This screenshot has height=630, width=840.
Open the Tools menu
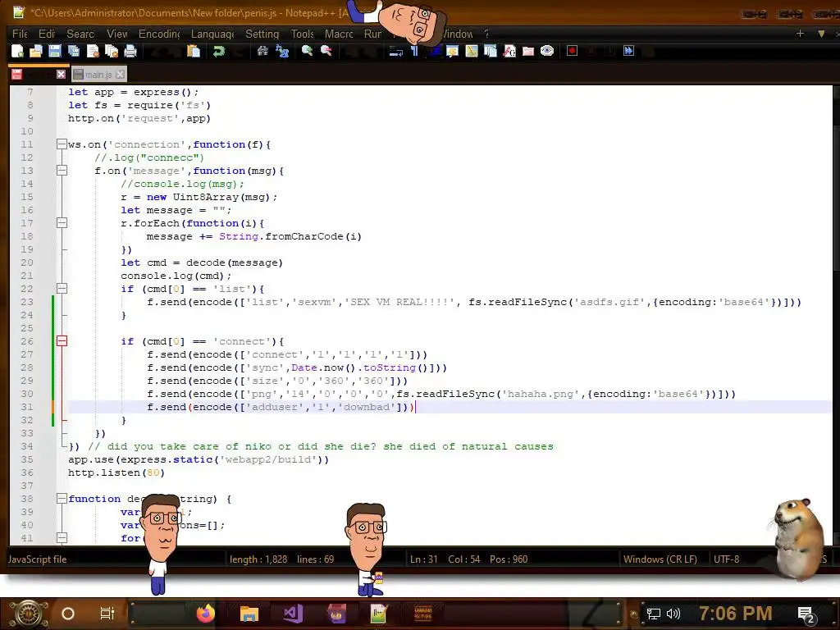302,34
